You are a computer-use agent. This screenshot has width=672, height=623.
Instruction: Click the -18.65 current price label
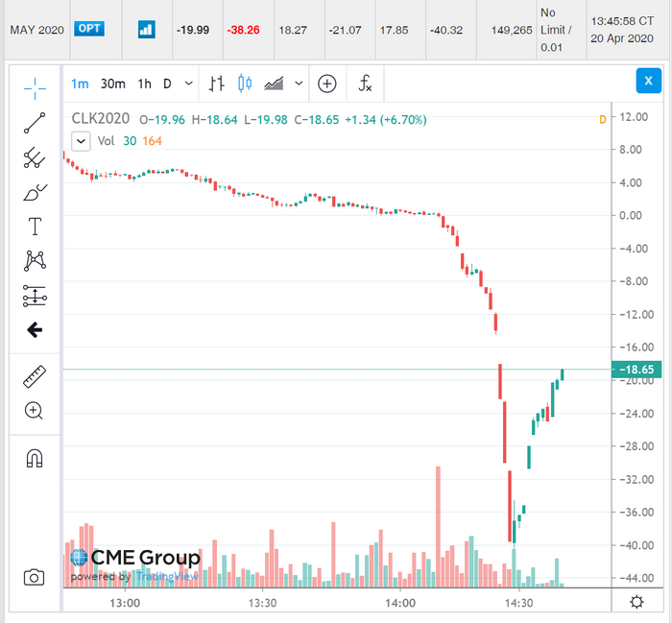[x=637, y=370]
